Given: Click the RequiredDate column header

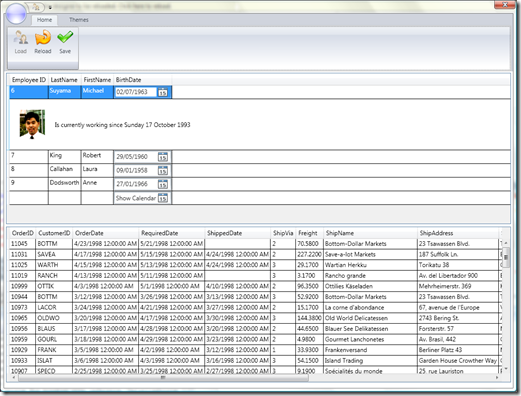Looking at the screenshot, I should coord(171,233).
